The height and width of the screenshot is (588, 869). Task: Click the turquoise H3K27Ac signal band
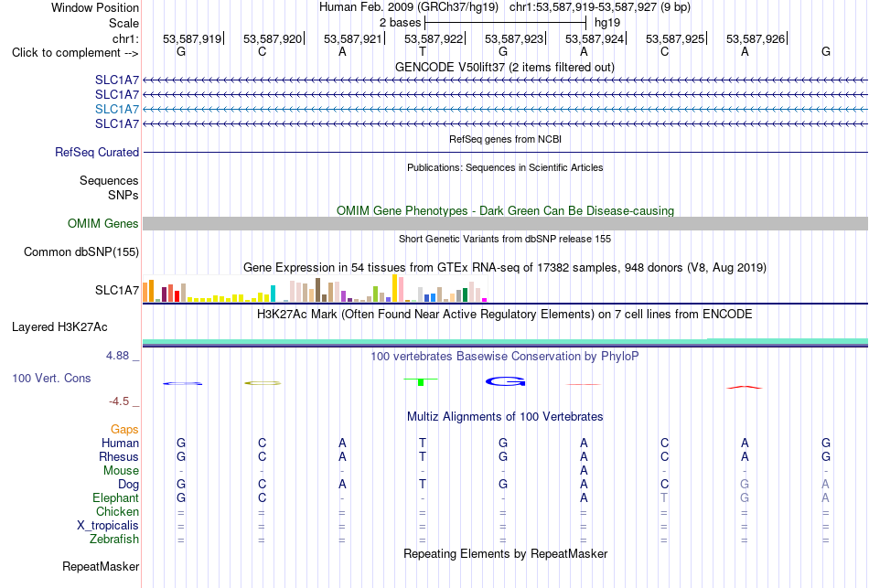pos(505,342)
